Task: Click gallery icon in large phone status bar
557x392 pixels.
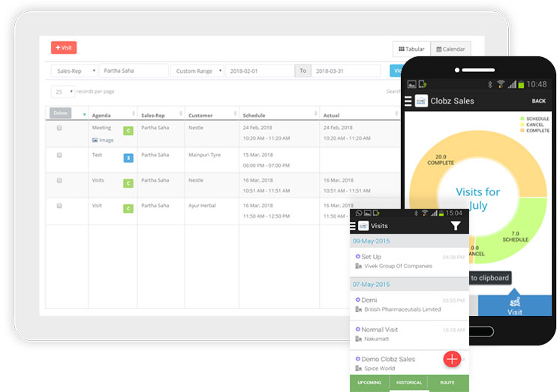Action: point(411,85)
